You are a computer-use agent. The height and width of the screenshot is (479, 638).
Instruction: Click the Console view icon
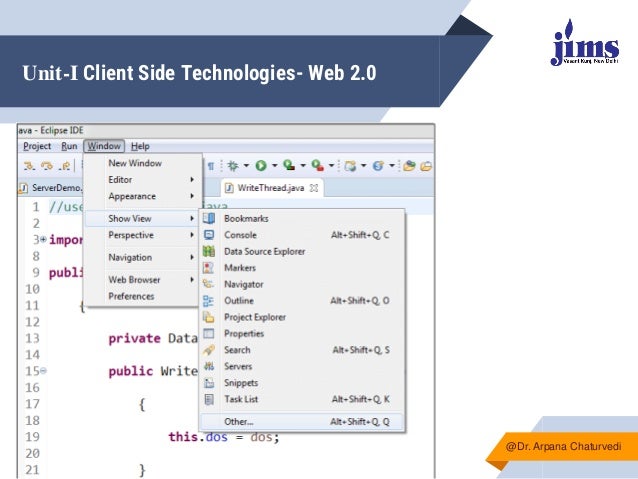209,235
